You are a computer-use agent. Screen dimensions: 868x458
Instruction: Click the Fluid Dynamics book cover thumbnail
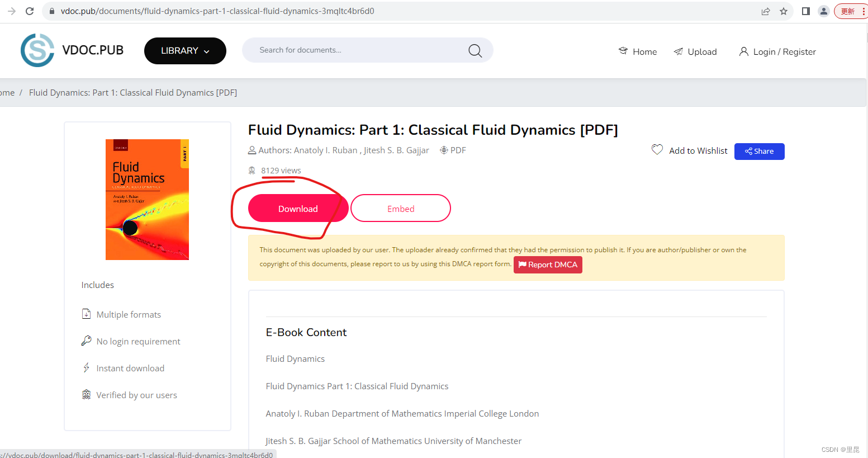pyautogui.click(x=147, y=200)
